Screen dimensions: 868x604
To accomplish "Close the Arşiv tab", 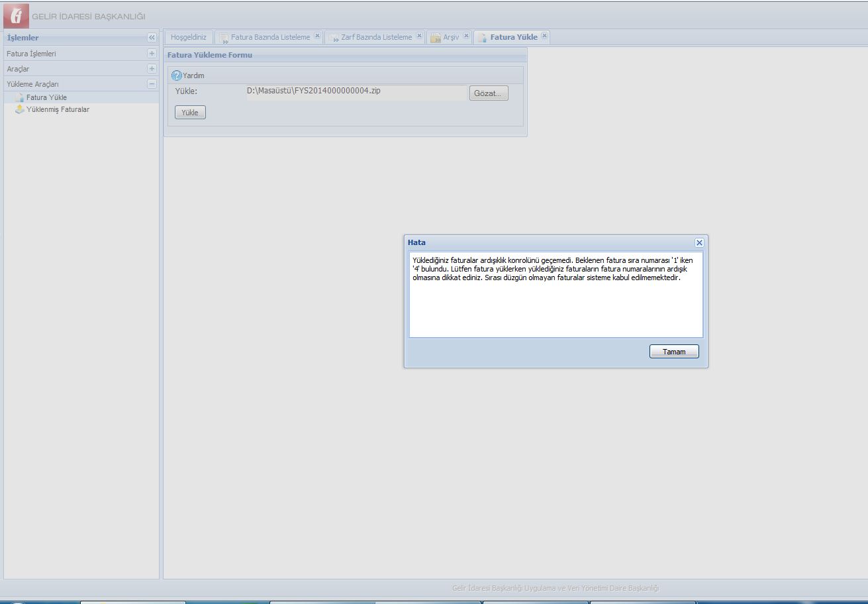I will [466, 36].
